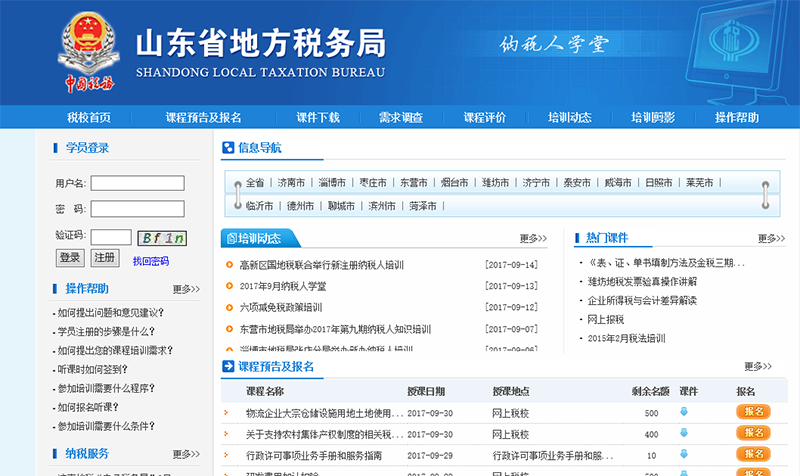Download courseware icon for 行政许可事项业务手册和服务指南 course

click(684, 454)
